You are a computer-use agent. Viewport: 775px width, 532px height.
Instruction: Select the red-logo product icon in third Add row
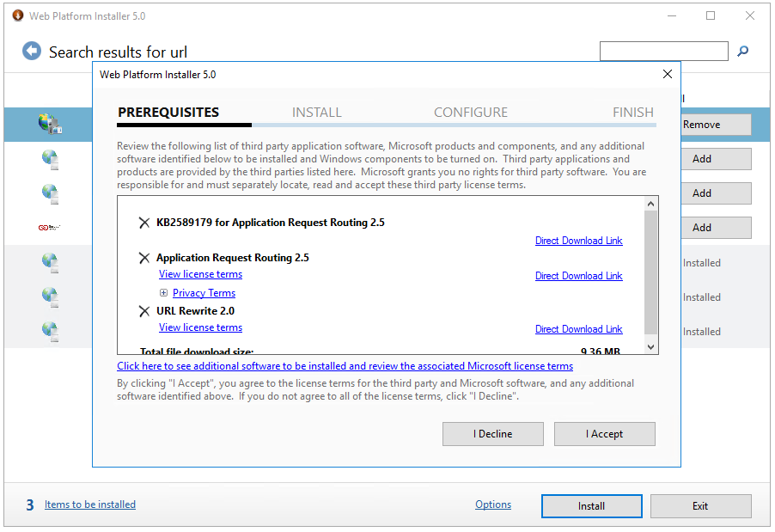click(x=49, y=228)
